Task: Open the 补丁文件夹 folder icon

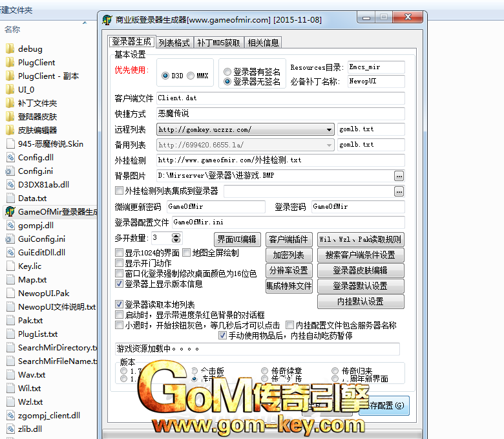Action: (10, 103)
